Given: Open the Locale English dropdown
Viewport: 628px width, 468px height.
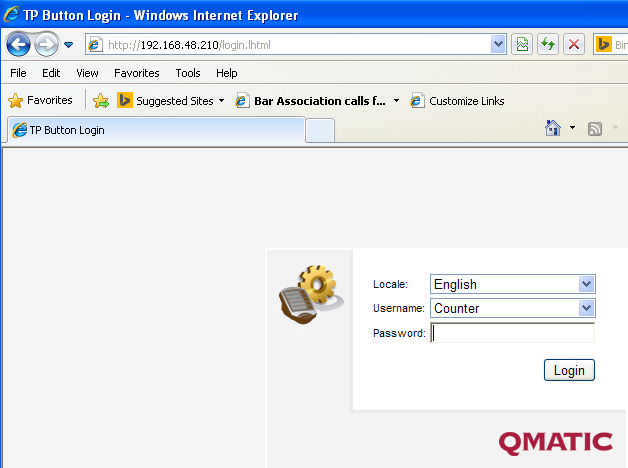Looking at the screenshot, I should [513, 284].
